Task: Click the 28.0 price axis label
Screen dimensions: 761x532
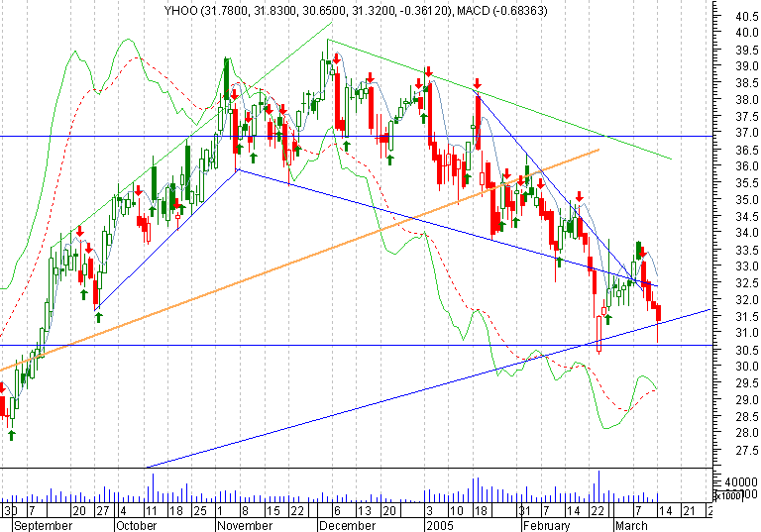Action: coord(746,433)
